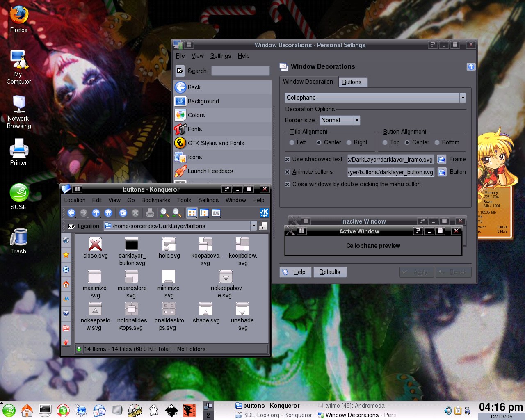Switch Konqueror to tree view mode
This screenshot has width=525, height=420.
[x=204, y=212]
